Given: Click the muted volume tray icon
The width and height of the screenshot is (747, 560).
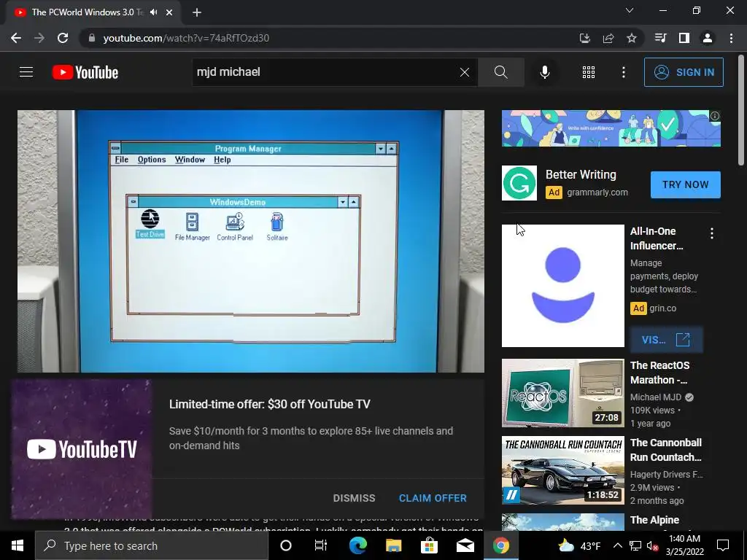Looking at the screenshot, I should pyautogui.click(x=652, y=545).
